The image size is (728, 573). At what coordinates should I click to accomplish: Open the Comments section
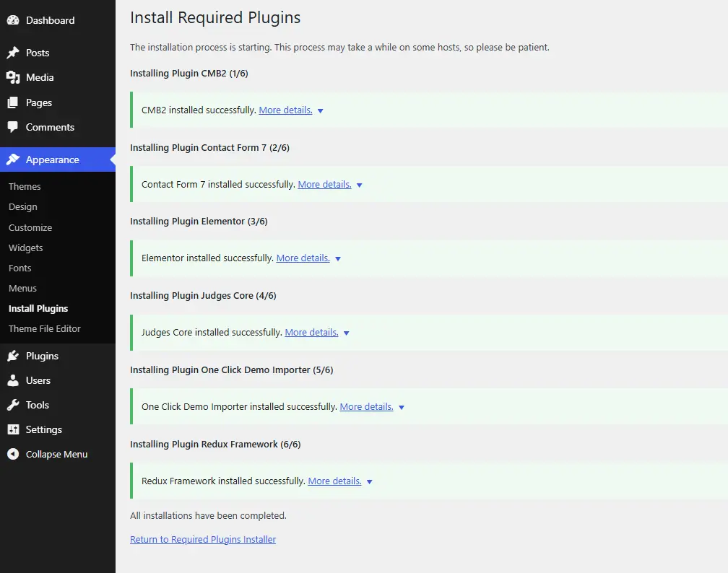50,127
